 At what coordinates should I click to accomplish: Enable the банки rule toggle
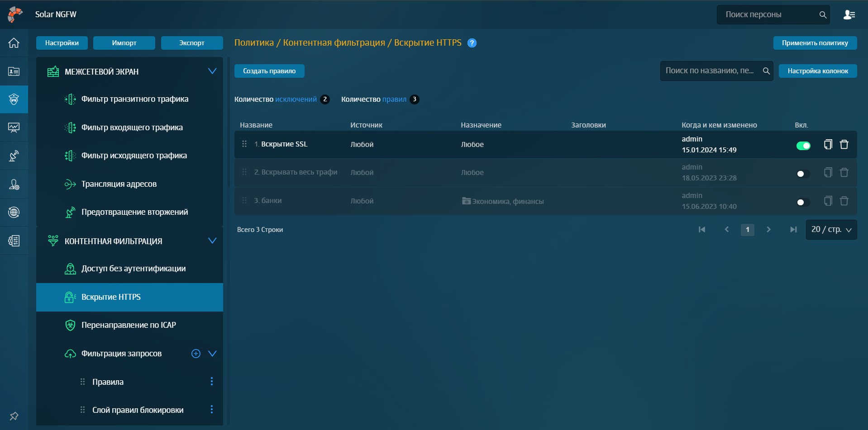[803, 202]
